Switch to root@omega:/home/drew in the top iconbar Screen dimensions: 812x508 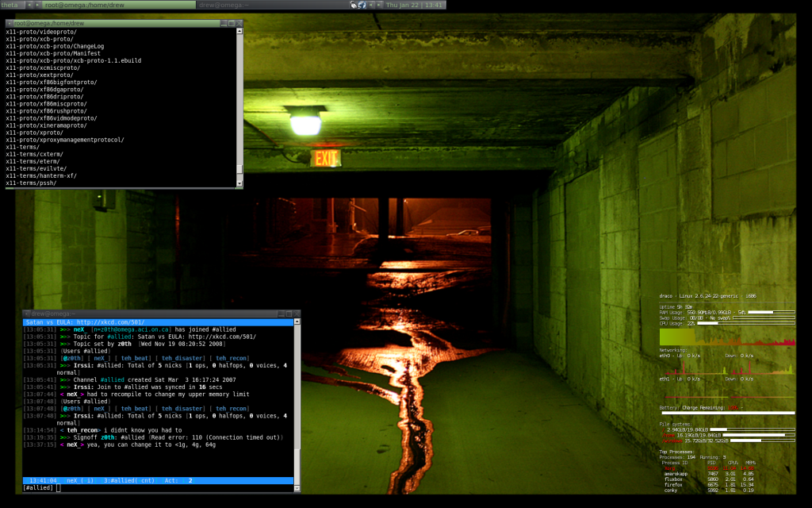(119, 5)
